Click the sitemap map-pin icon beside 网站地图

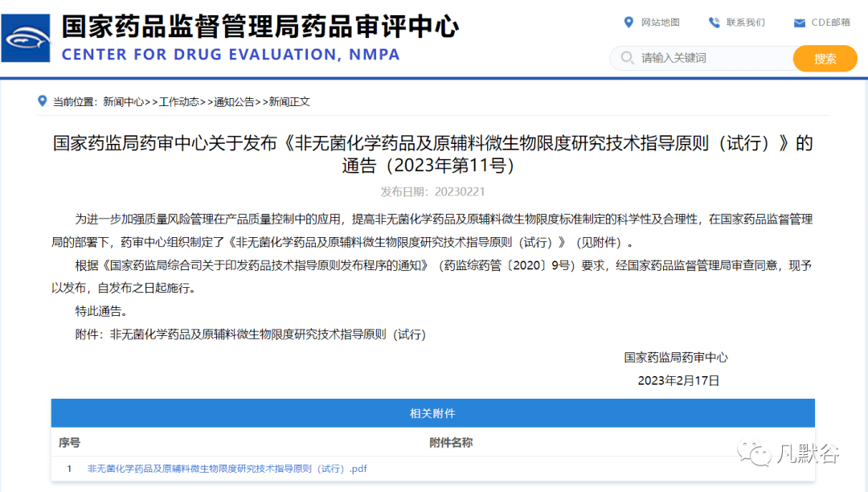pos(629,23)
